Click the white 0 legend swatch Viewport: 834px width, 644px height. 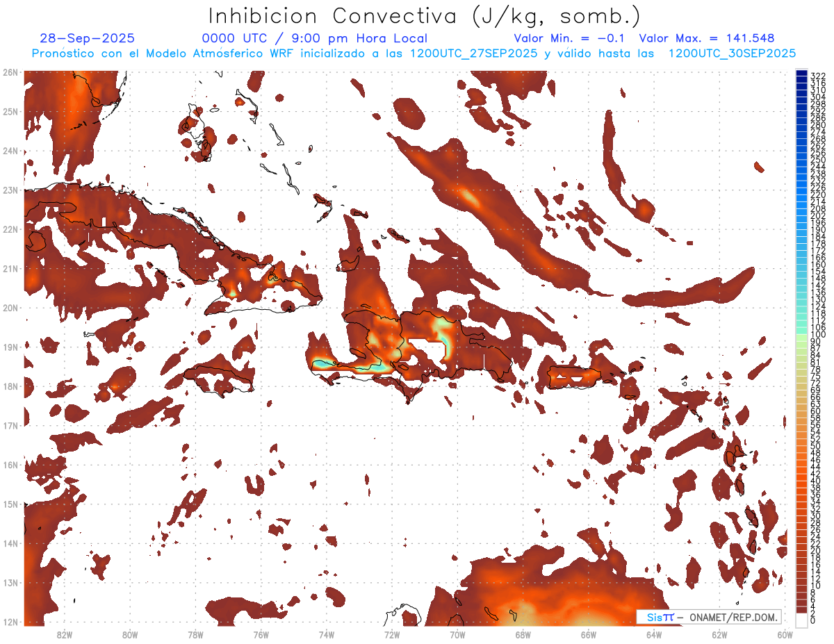(x=802, y=619)
